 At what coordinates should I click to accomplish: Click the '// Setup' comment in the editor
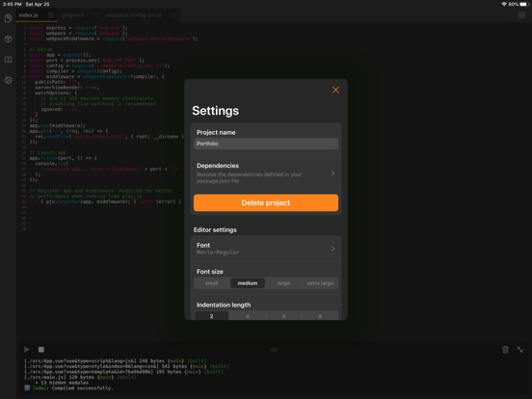tap(40, 49)
